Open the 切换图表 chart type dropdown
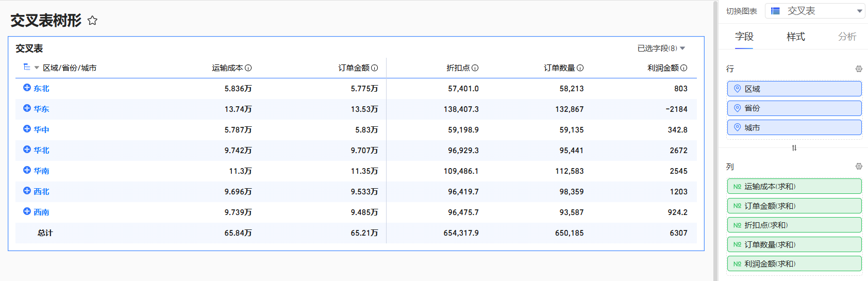Screen dimensions: 868x281 [814, 11]
